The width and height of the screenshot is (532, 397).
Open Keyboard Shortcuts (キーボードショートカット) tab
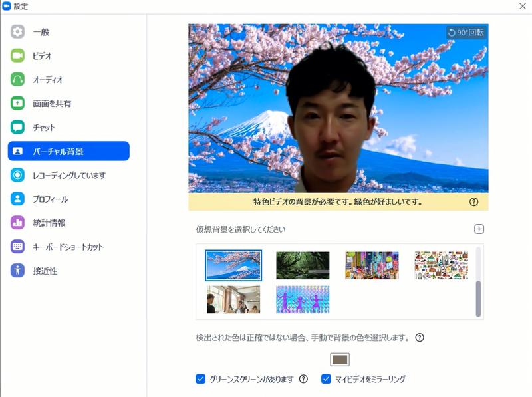click(68, 247)
